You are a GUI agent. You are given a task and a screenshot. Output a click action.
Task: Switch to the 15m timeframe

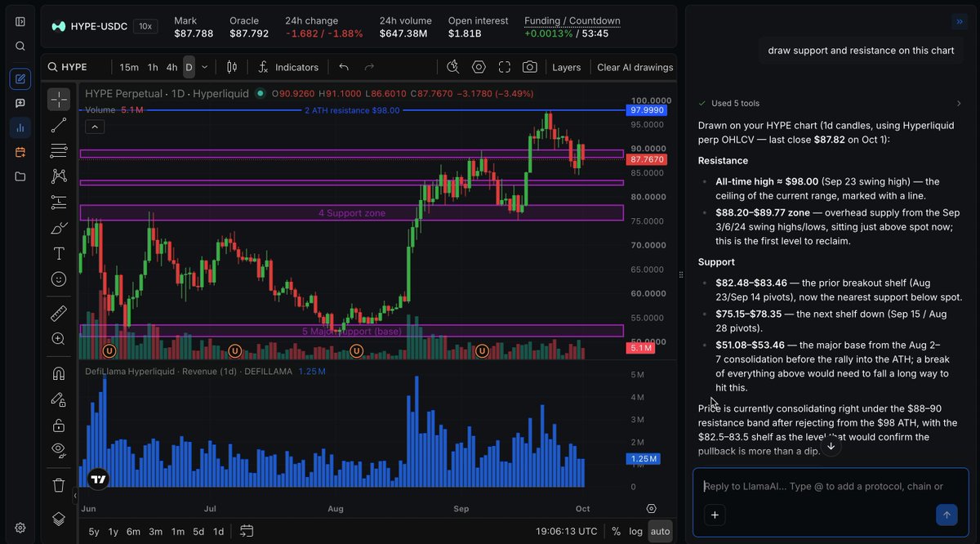point(129,67)
